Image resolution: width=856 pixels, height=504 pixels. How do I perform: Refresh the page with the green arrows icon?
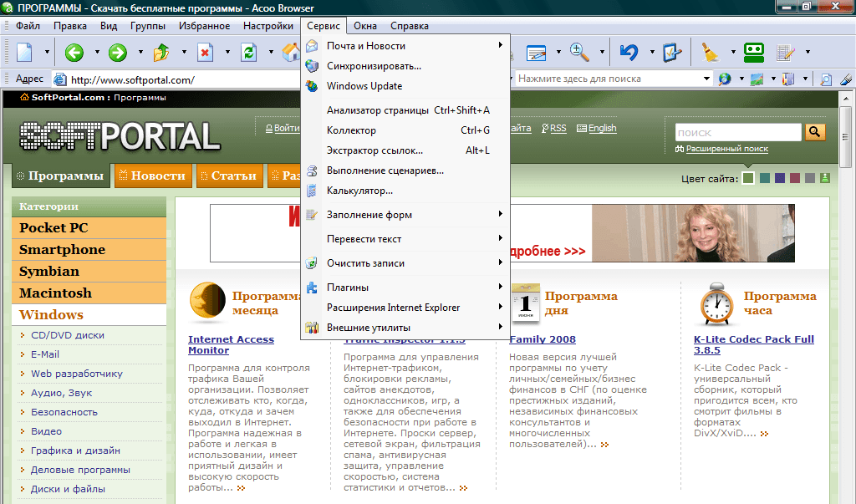point(248,53)
